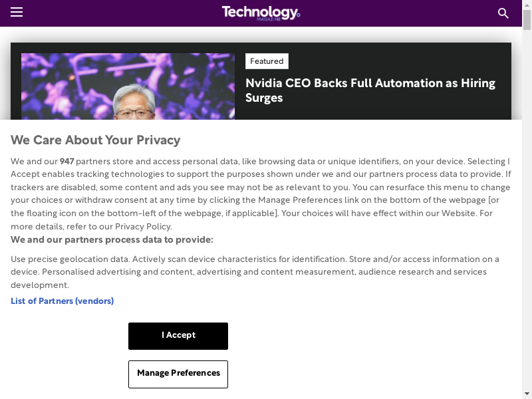
Task: Open the hamburger navigation menu
Action: [17, 13]
